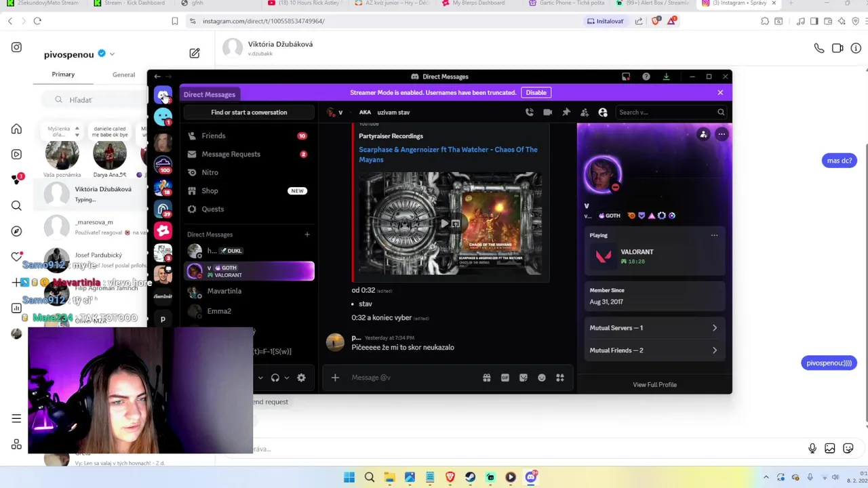The height and width of the screenshot is (488, 868).
Task: Open the DM with Mavartinla
Action: click(x=249, y=291)
